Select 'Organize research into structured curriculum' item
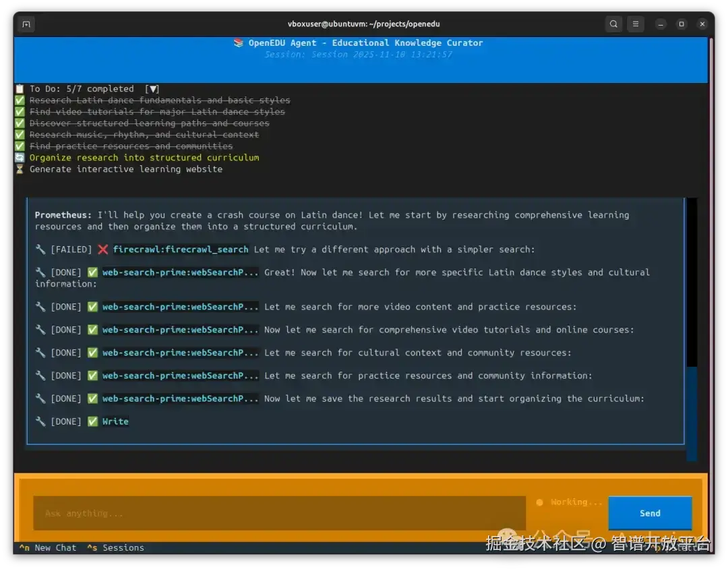Viewport: 728px width, 569px height. [144, 158]
